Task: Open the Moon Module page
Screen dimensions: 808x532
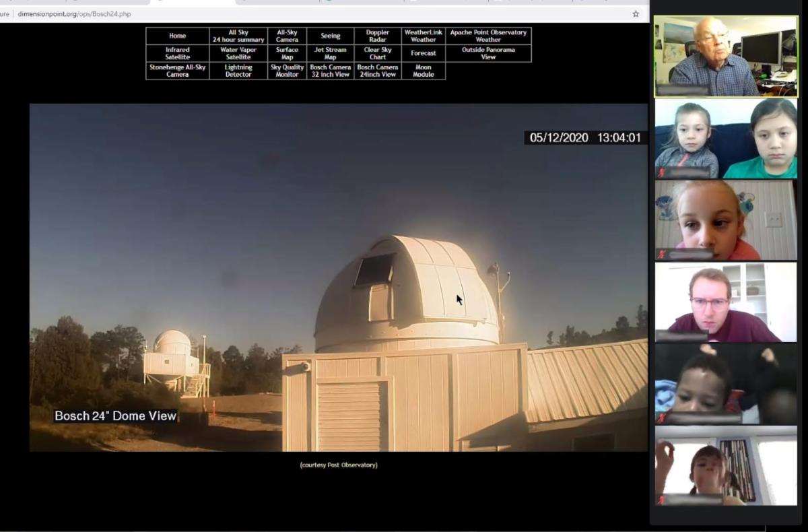Action: (423, 71)
